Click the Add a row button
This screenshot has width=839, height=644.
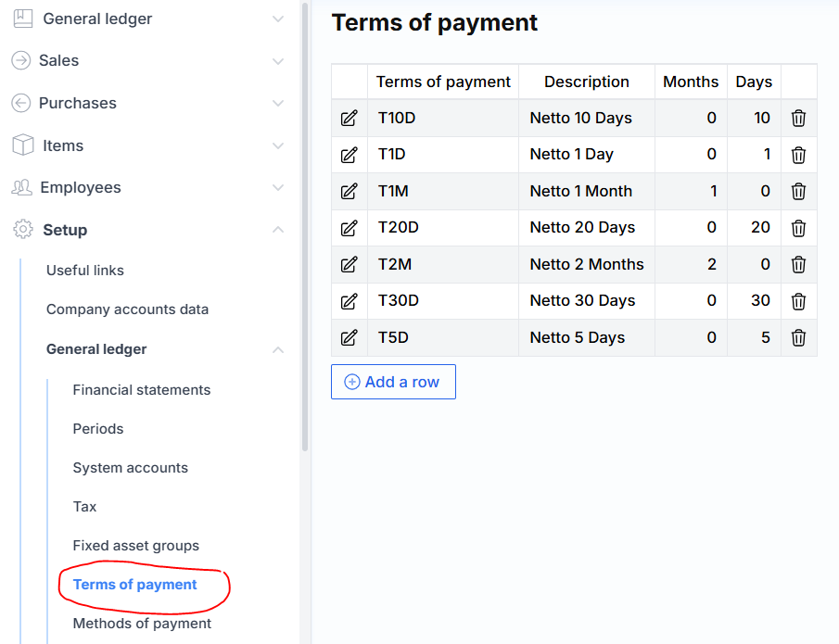coord(393,382)
